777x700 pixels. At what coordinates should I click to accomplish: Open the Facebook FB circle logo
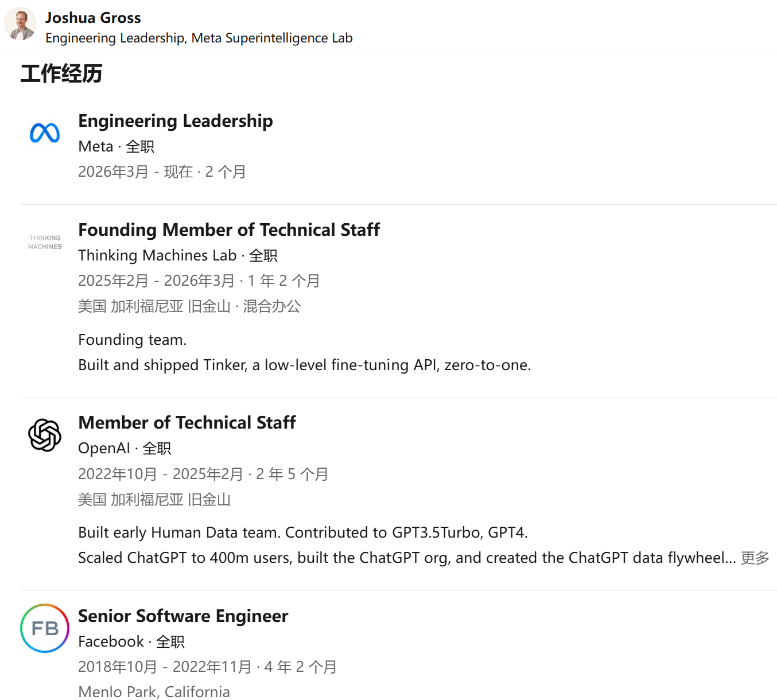pos(45,628)
